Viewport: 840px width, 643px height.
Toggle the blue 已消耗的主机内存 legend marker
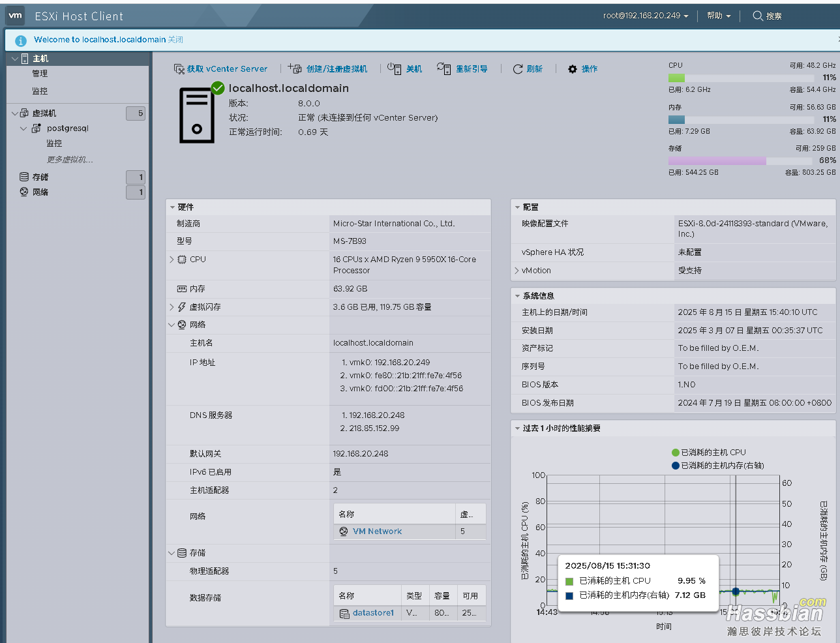pyautogui.click(x=676, y=466)
